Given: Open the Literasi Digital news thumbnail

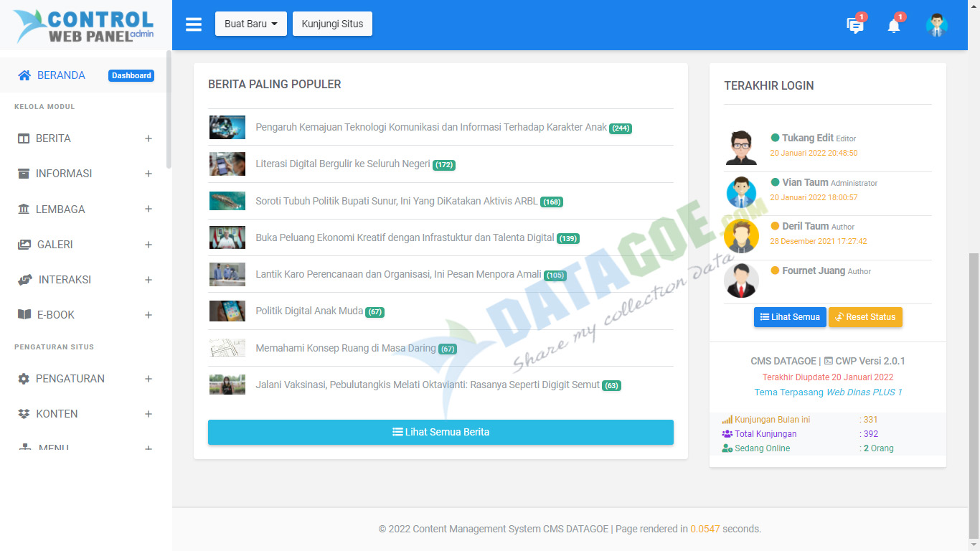Looking at the screenshot, I should pos(227,164).
